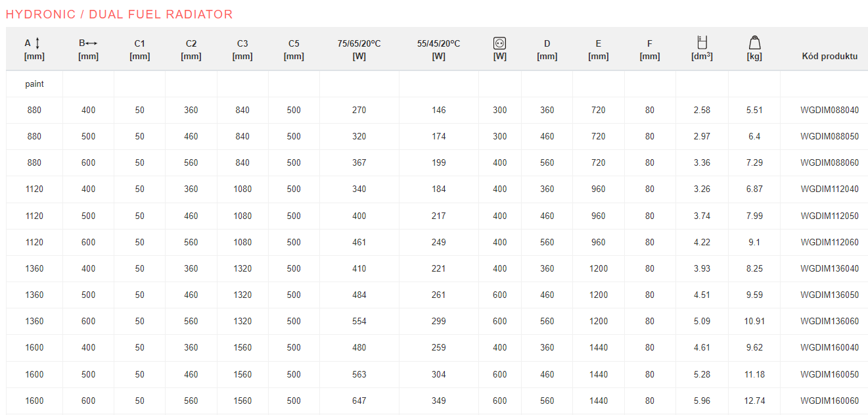
Task: Click the 146 W value in 55/45/20°C column
Action: pos(438,110)
